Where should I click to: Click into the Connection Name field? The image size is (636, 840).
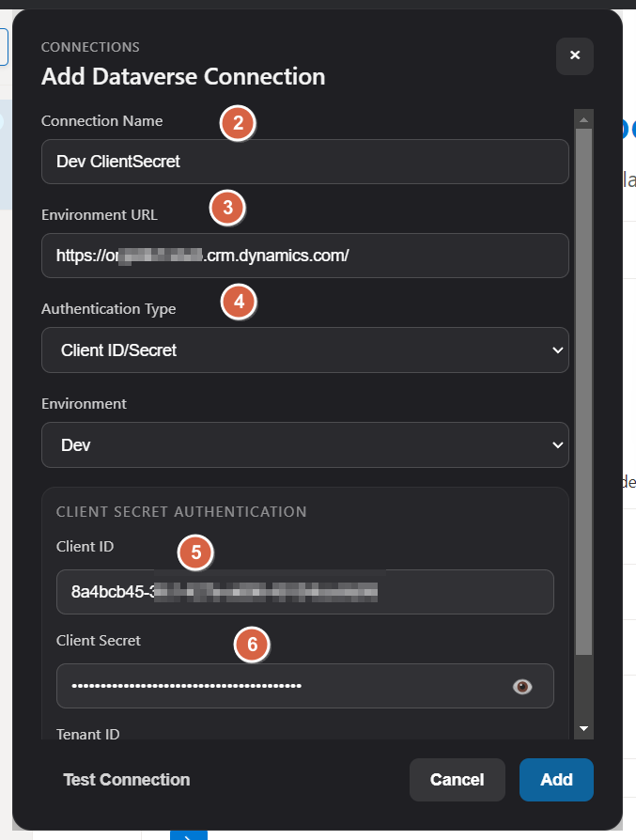305,162
